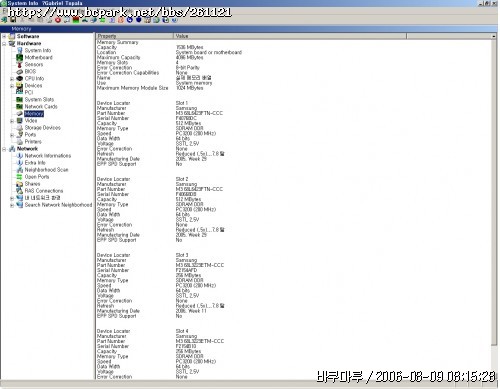The image size is (500, 389).
Task: Click the 'Slot 1' device locator value
Action: [182, 103]
